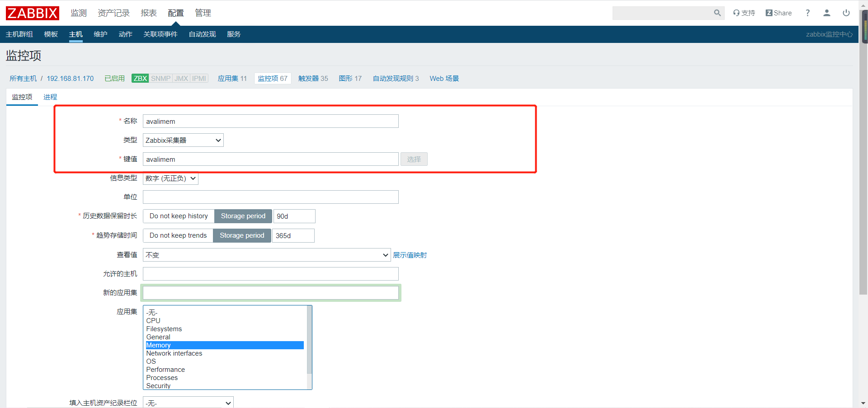This screenshot has height=408, width=868.
Task: Open Web 场景 link
Action: pyautogui.click(x=444, y=79)
